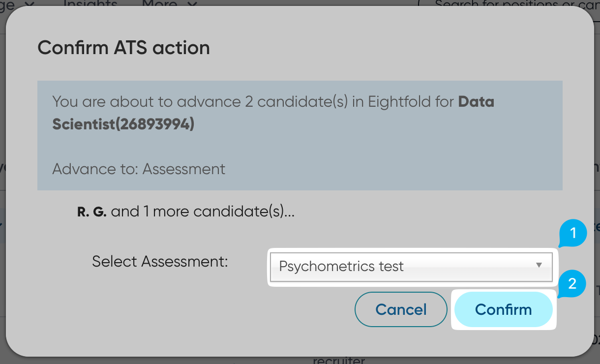Click the Confirm button

[x=503, y=309]
